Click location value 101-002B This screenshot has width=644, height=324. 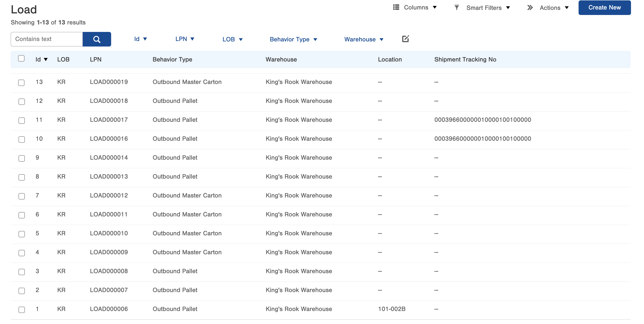point(392,309)
